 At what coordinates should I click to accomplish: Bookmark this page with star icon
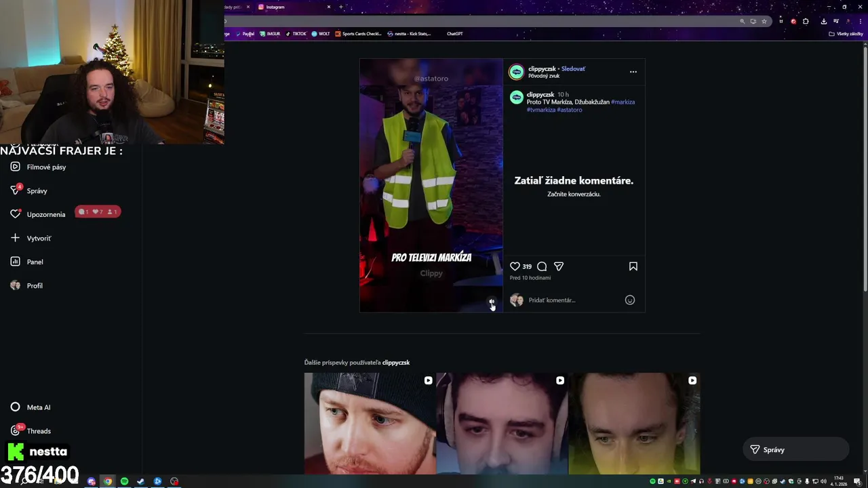[764, 21]
